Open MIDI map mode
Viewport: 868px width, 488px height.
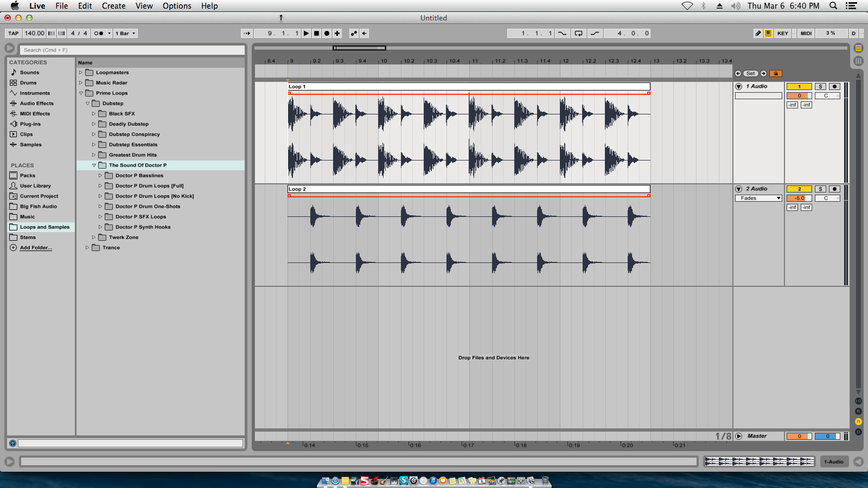pos(806,33)
